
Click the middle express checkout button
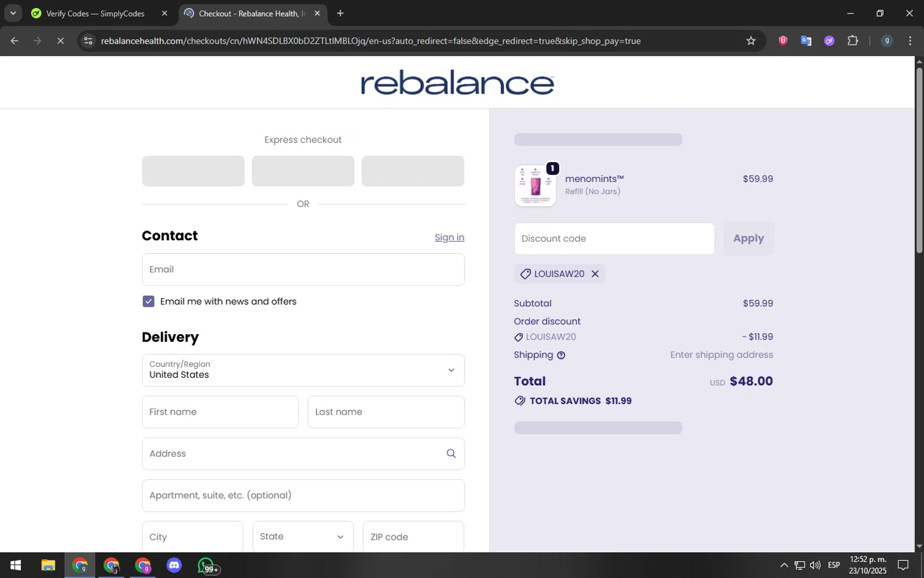303,171
